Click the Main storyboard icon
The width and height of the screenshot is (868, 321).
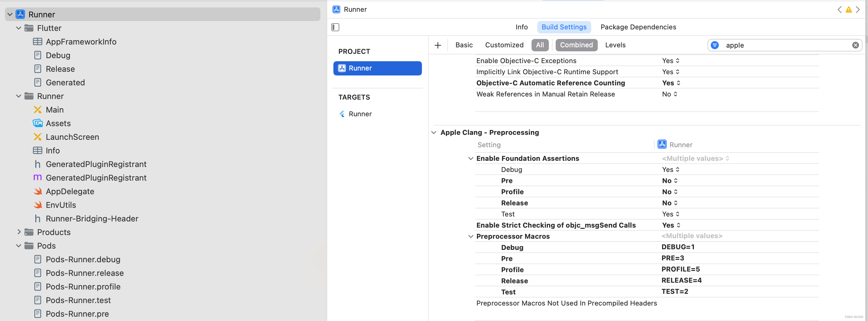pyautogui.click(x=37, y=110)
